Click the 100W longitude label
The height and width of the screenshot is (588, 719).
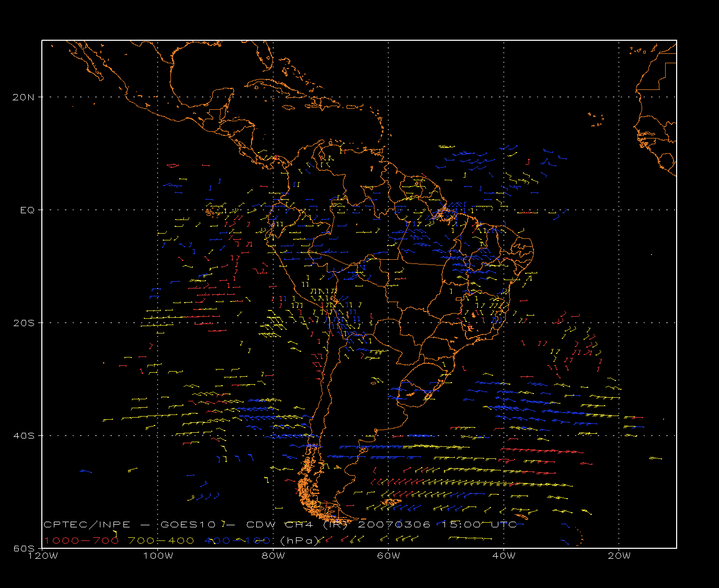point(158,556)
